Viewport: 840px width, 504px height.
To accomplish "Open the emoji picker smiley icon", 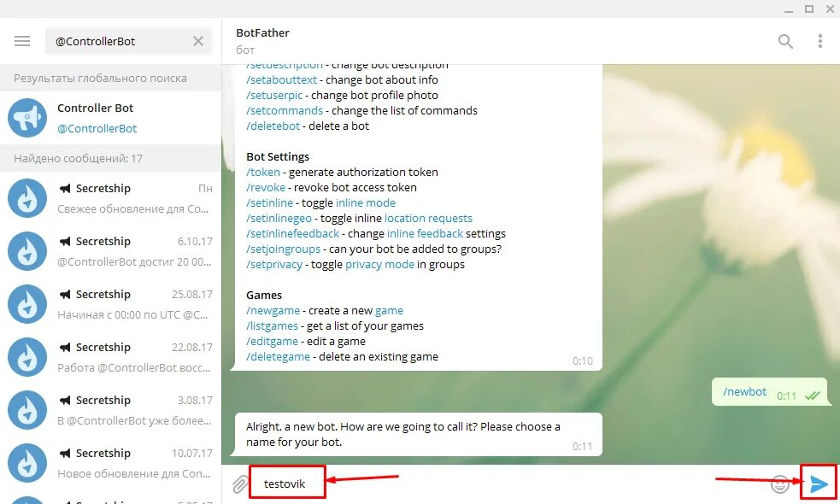I will point(779,483).
